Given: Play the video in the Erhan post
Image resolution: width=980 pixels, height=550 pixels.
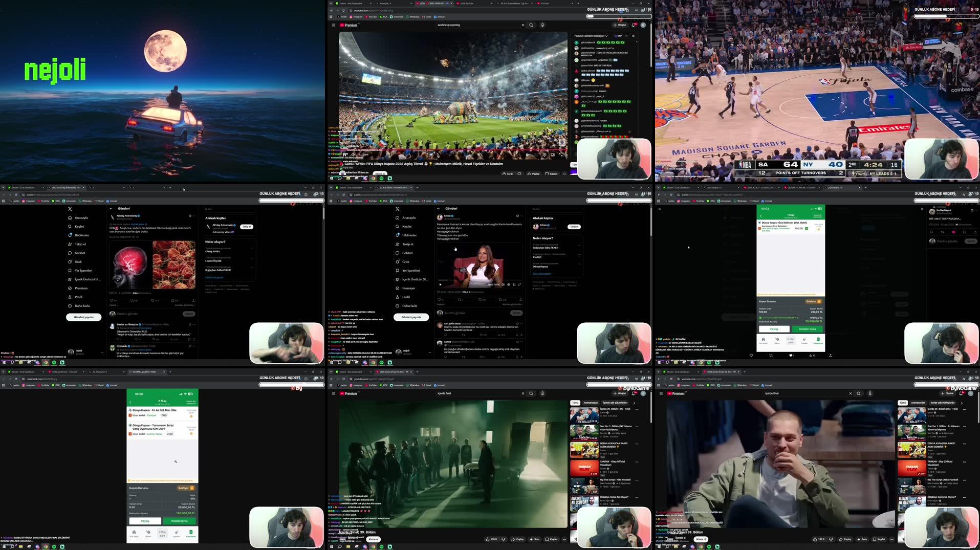Looking at the screenshot, I should [440, 285].
